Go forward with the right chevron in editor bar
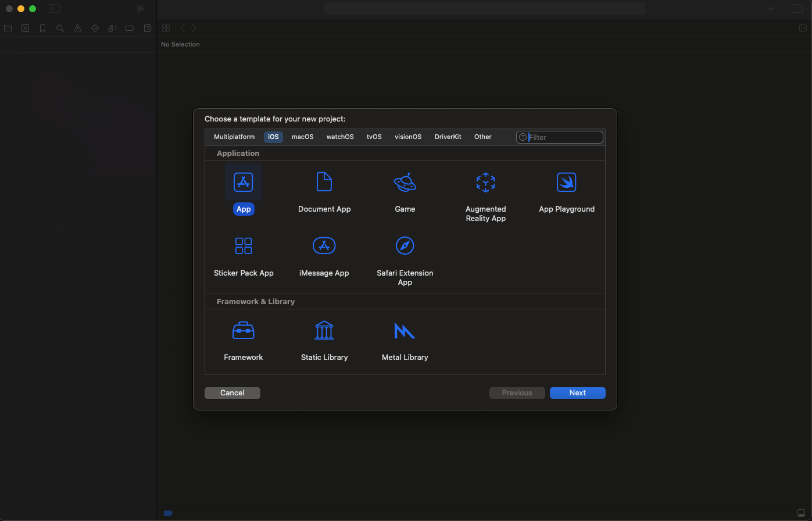Screen dimensions: 812x521 194,28
